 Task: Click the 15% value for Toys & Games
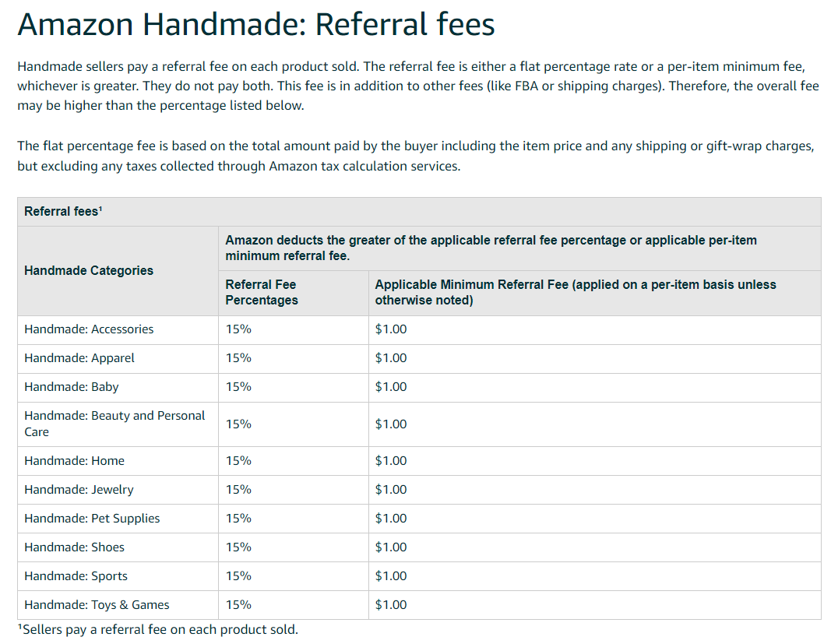(238, 605)
